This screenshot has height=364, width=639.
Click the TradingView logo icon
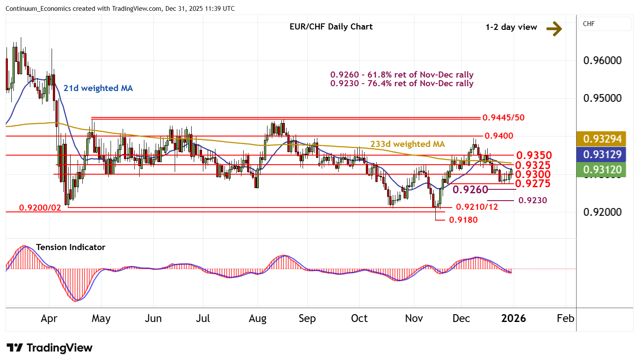pos(15,348)
